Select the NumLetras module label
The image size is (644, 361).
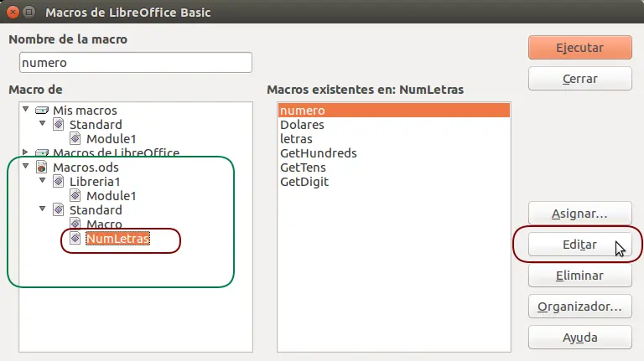pyautogui.click(x=117, y=239)
